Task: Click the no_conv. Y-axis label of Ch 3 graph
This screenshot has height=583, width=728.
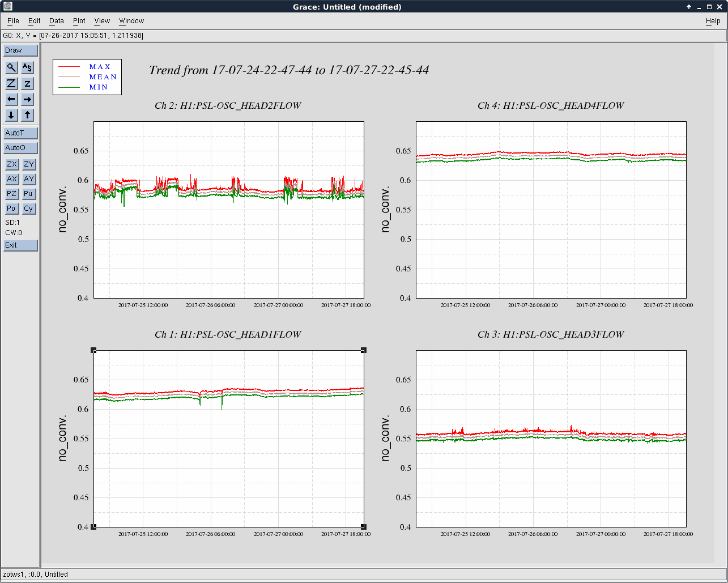Action: point(385,438)
